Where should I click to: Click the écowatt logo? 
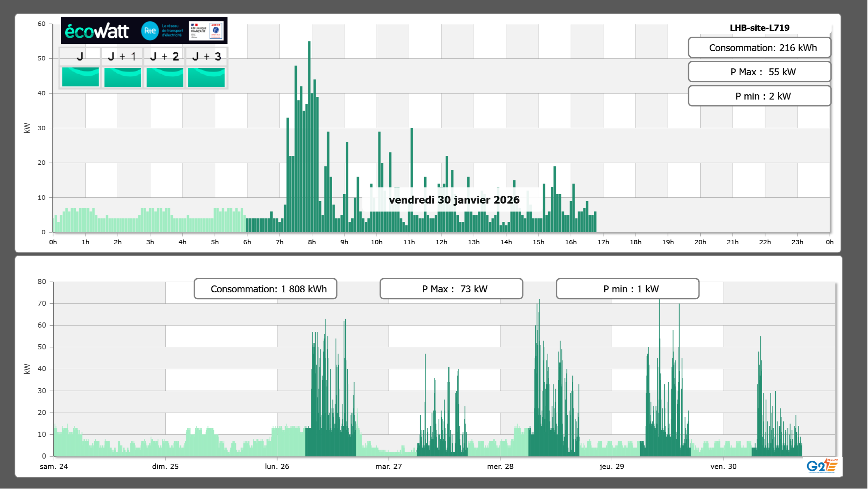[x=97, y=31]
